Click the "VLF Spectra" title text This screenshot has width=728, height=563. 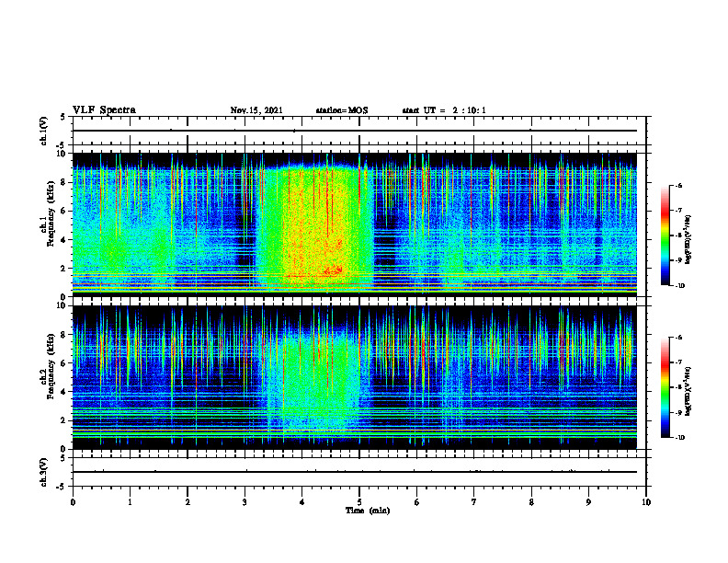[x=104, y=110]
